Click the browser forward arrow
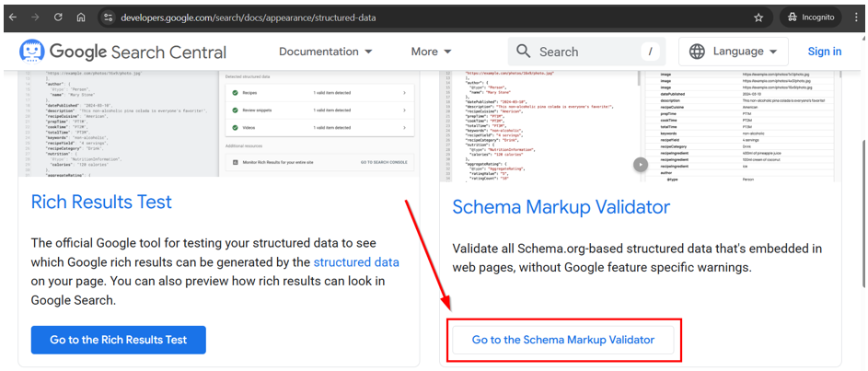 35,17
